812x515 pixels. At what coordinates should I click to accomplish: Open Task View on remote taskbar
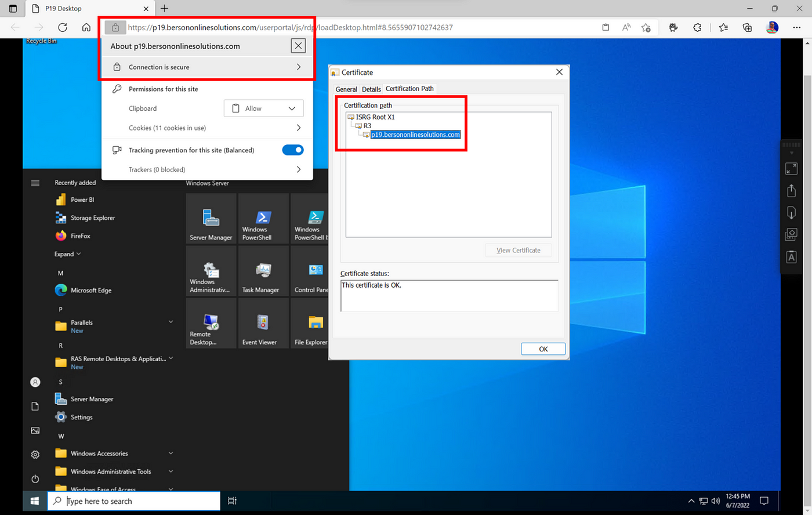(x=232, y=501)
